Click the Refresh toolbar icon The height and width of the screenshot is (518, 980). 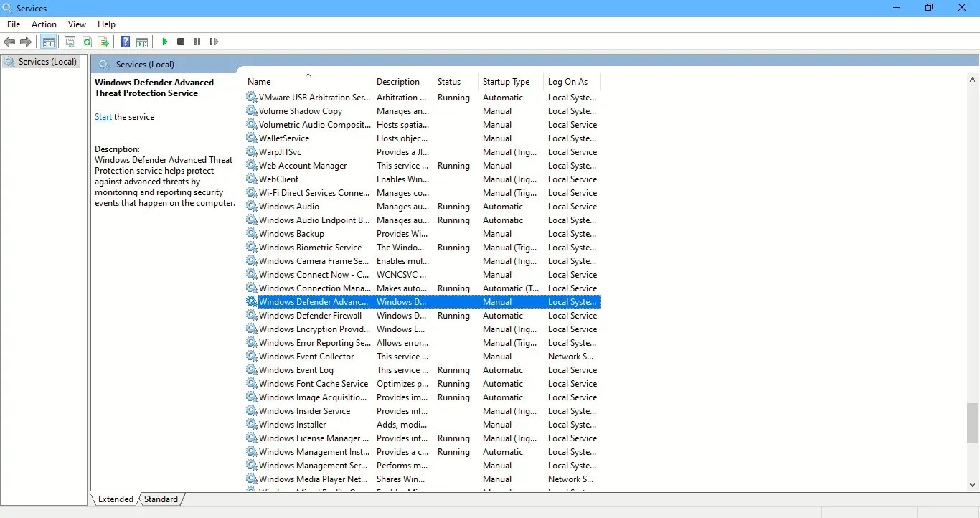[87, 42]
